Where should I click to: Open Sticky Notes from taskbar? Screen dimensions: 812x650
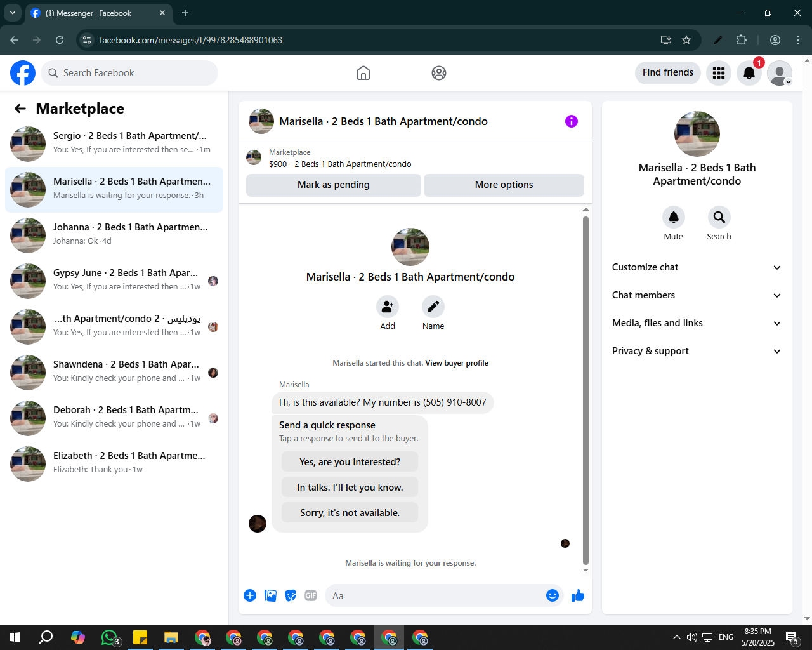pos(140,637)
